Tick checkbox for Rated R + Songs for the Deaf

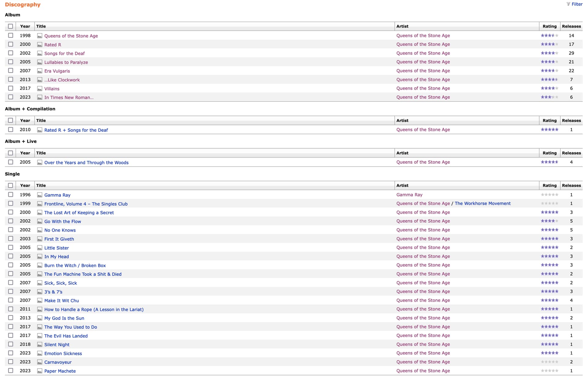click(11, 130)
